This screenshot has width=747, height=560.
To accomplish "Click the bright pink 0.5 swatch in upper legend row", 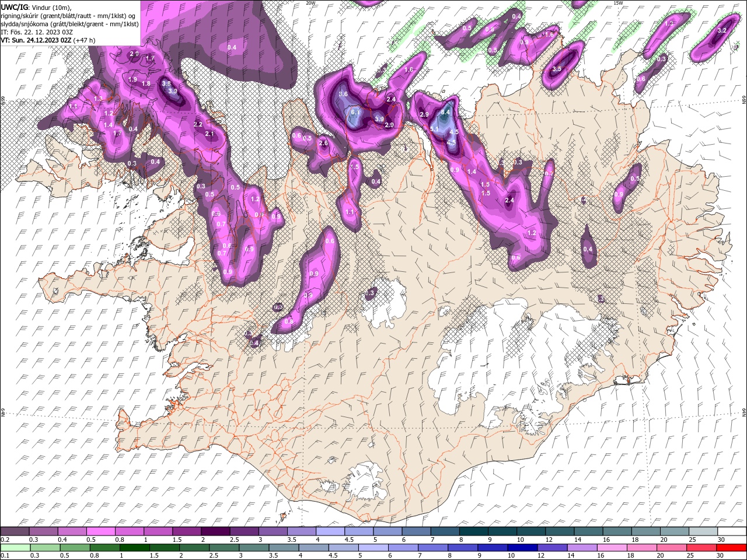I will tap(100, 531).
